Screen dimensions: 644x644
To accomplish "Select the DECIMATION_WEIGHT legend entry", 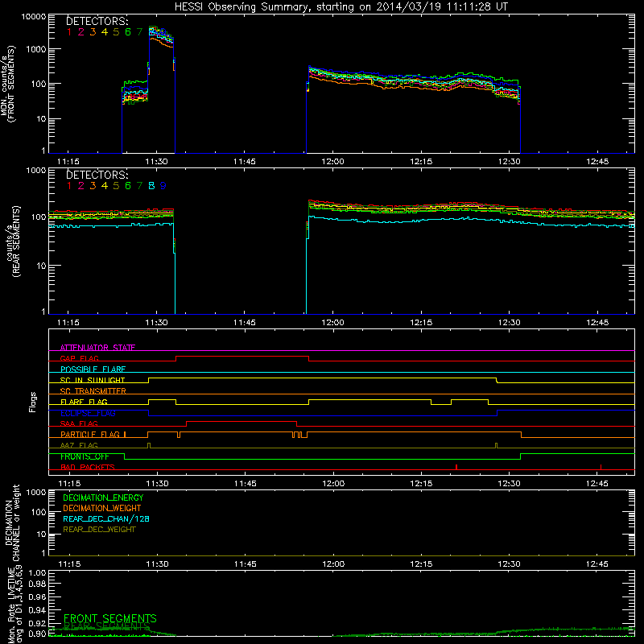I will pyautogui.click(x=102, y=509).
